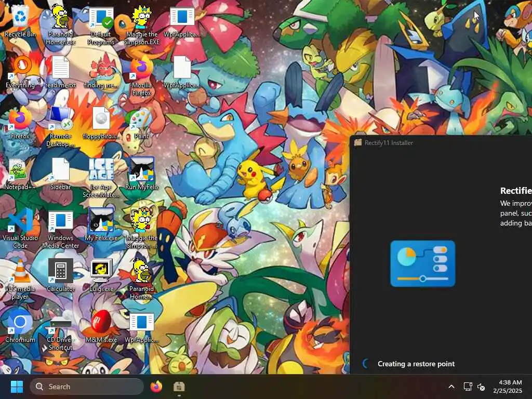Screen dimensions: 532x399
Task: Open the Chromium shortcut
Action: tap(20, 327)
